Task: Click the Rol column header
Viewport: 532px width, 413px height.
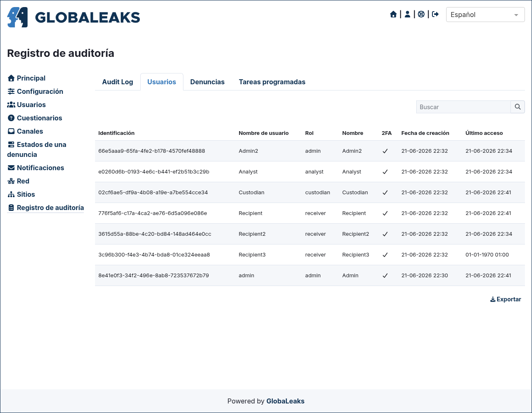Action: [x=309, y=133]
